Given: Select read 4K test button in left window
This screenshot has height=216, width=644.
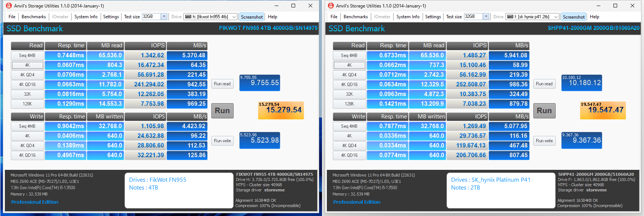Looking at the screenshot, I should pos(28,65).
